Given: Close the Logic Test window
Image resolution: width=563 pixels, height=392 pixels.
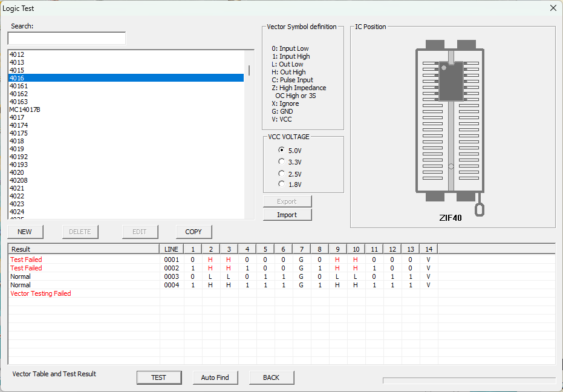Looking at the screenshot, I should coord(553,8).
